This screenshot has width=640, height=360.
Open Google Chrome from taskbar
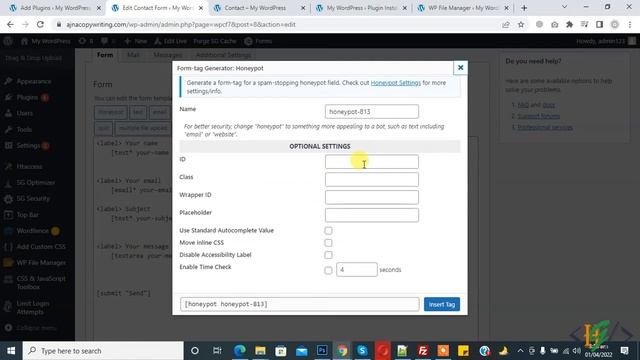coord(342,351)
